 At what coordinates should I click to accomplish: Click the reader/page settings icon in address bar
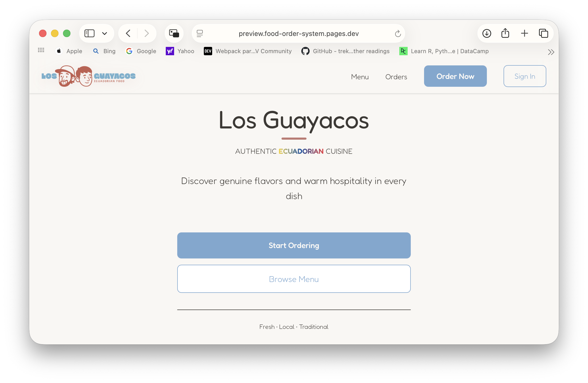200,33
